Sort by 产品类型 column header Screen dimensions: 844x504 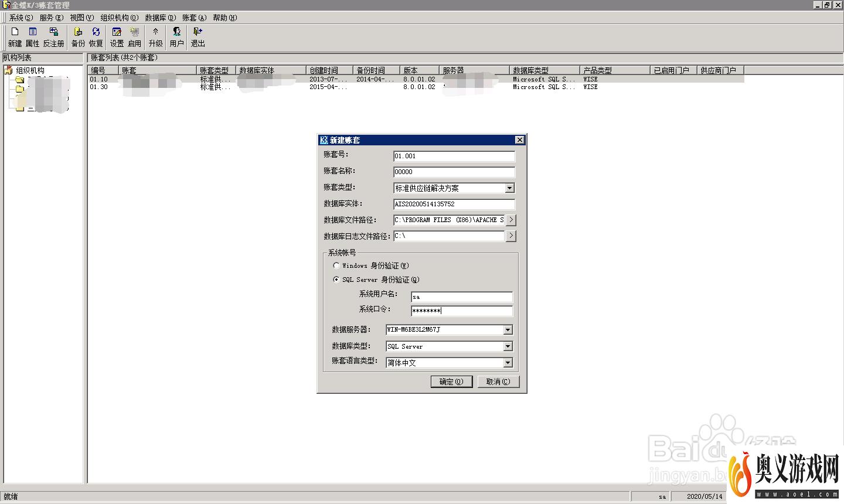click(x=615, y=70)
